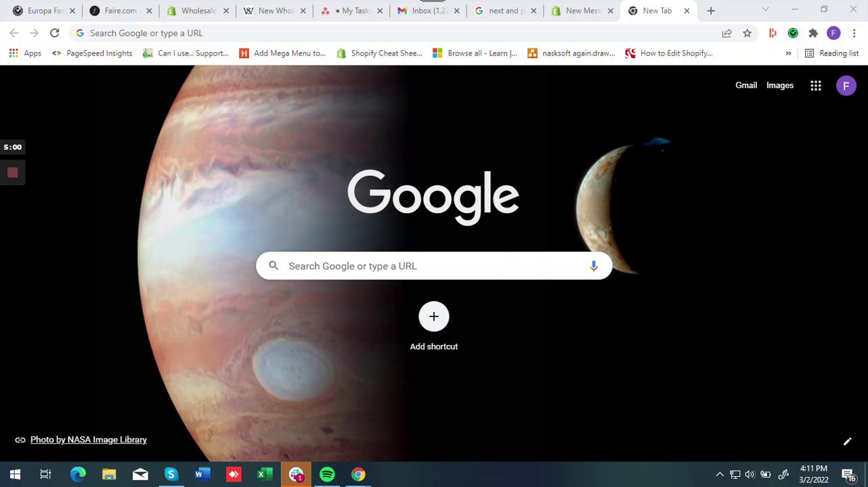Screen dimensions: 868x487
Task: Expand hidden bookmarks with double chevron
Action: coord(788,53)
